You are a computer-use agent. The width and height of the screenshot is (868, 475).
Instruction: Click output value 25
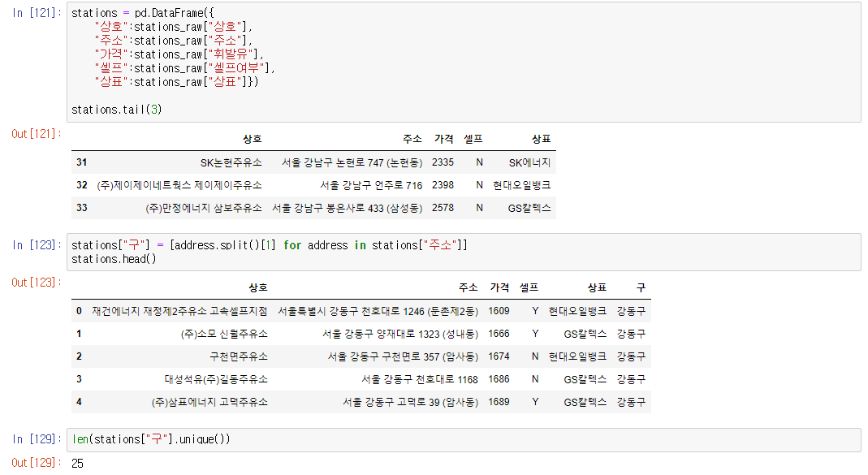click(77, 464)
